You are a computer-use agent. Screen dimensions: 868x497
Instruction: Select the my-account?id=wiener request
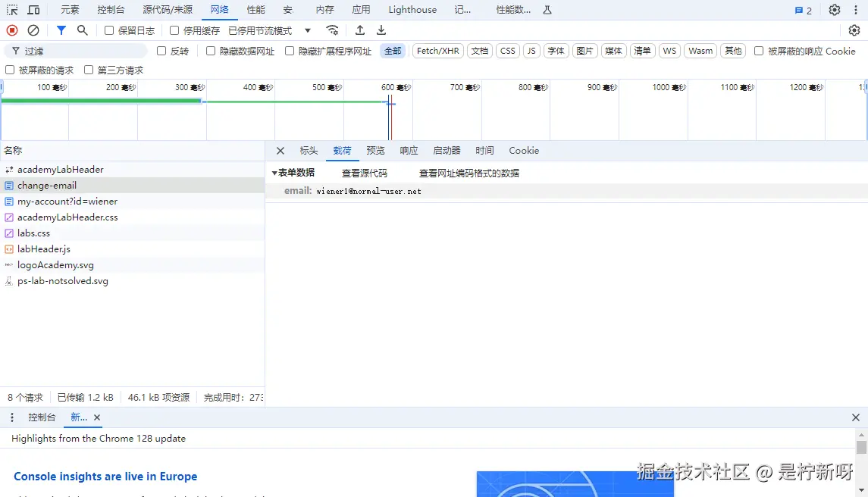133,202
